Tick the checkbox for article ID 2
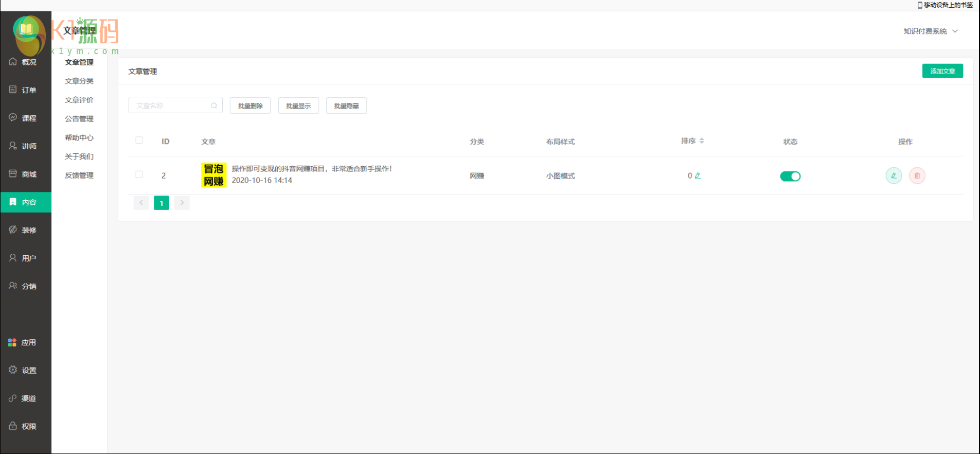980x454 pixels. [x=139, y=174]
